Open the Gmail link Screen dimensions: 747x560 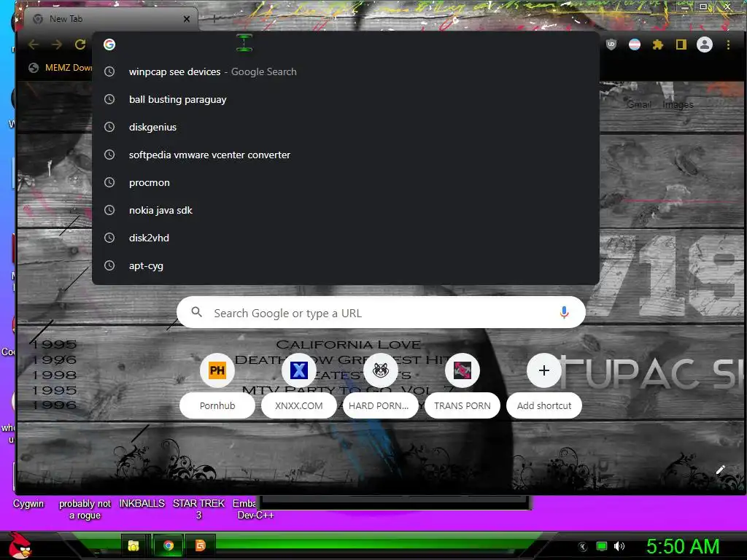click(x=639, y=104)
